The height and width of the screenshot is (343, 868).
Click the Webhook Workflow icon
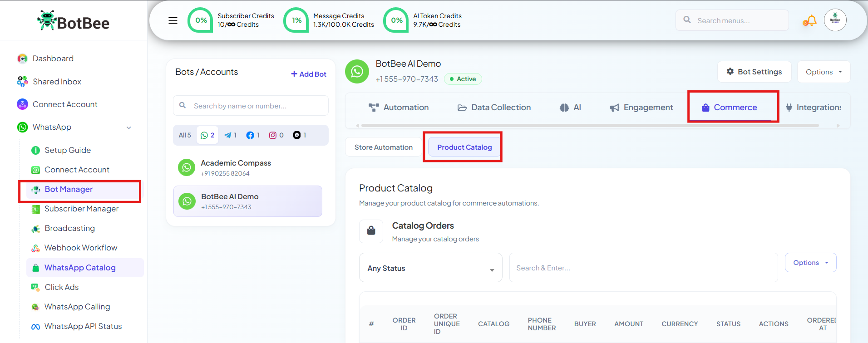coord(35,248)
